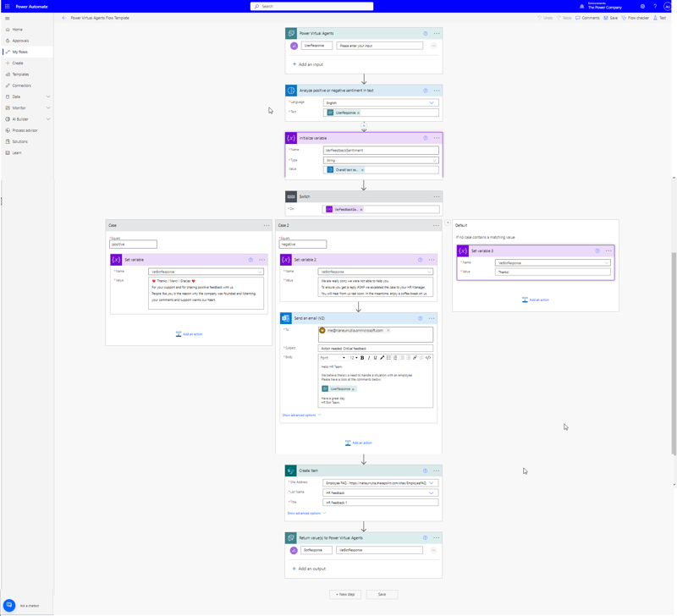Viewport: 677px width, 616px height.
Task: Open the app launcher waffle menu
Action: coord(7,7)
